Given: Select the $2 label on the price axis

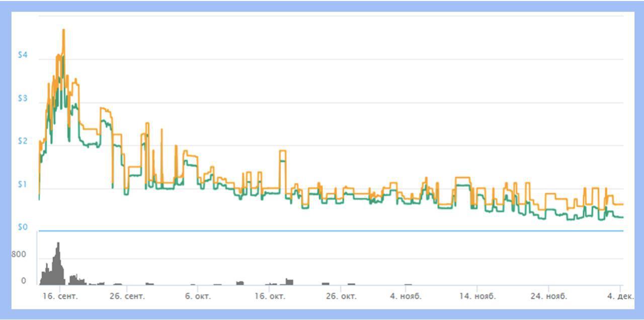Looking at the screenshot, I should click(x=22, y=141).
